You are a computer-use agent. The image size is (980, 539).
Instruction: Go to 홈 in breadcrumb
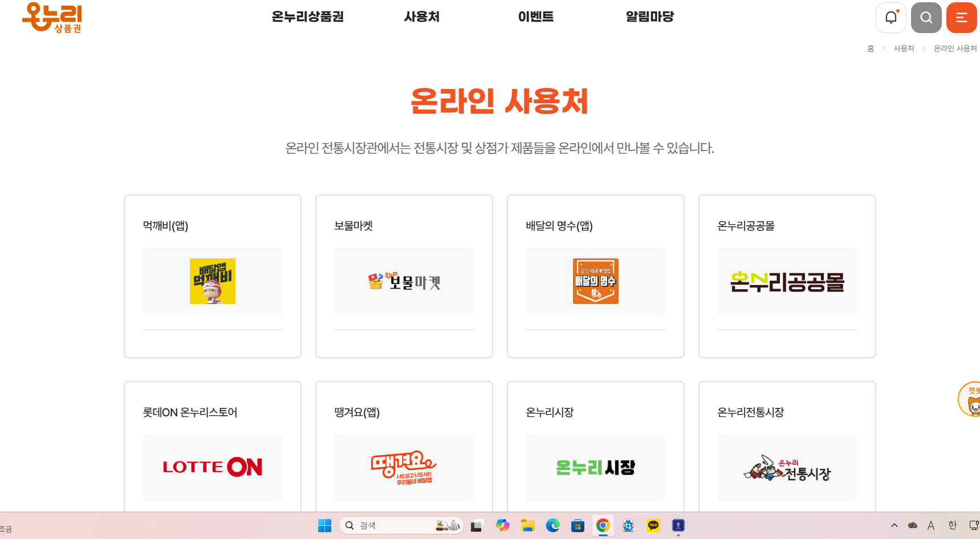871,48
